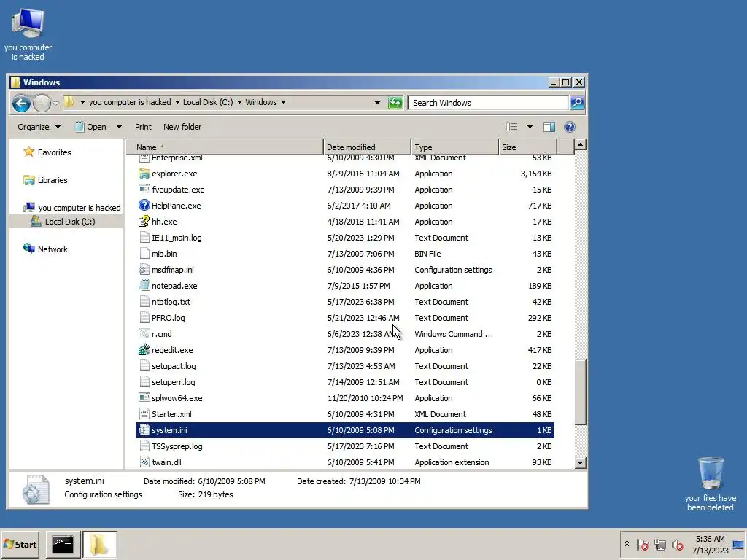Expand the arrow after Local Disk (C:)
The width and height of the screenshot is (747, 560).
click(239, 102)
